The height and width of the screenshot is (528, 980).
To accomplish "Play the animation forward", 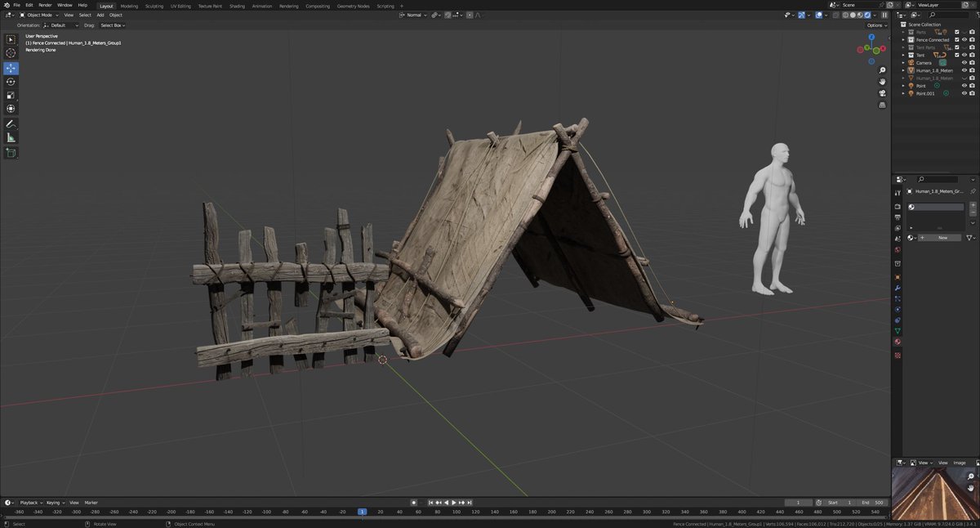I will click(x=454, y=503).
